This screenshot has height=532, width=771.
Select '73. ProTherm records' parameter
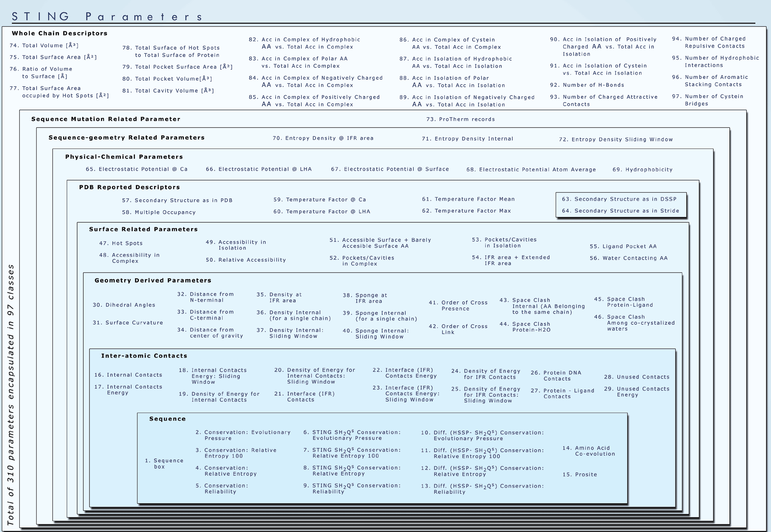click(461, 119)
